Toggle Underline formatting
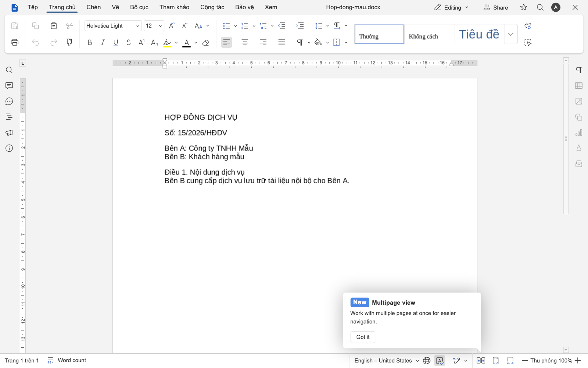 coord(116,43)
